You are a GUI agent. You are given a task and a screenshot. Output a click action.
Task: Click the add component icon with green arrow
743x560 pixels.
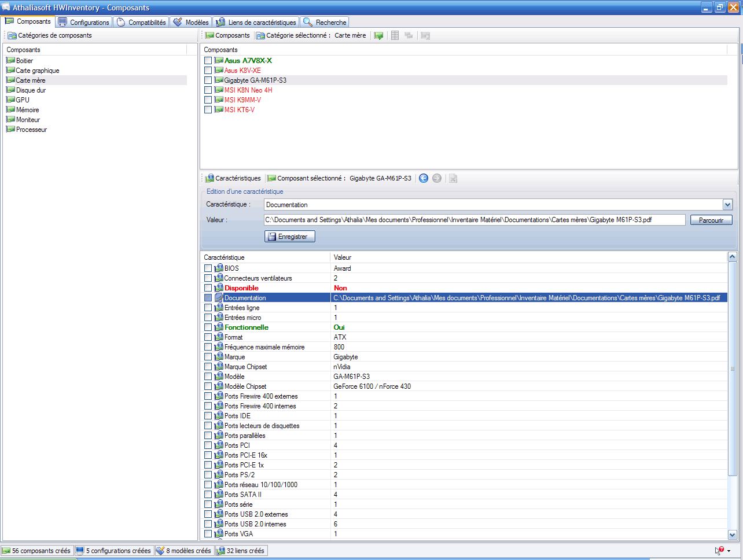(378, 36)
